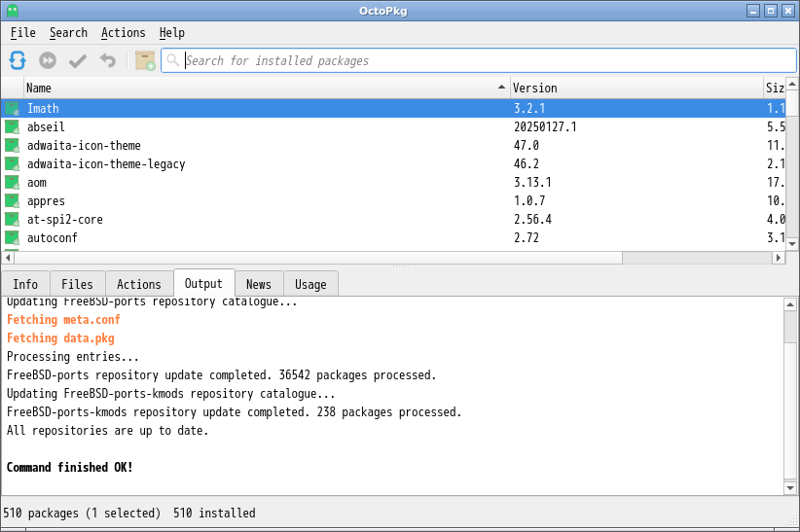Select the Output tab
The width and height of the screenshot is (800, 532).
click(x=203, y=283)
